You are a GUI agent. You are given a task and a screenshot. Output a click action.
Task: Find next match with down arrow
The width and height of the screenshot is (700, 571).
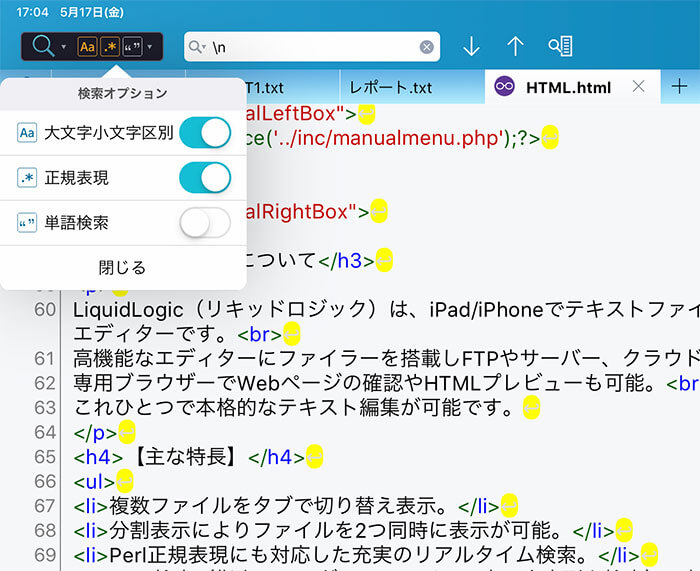click(471, 46)
